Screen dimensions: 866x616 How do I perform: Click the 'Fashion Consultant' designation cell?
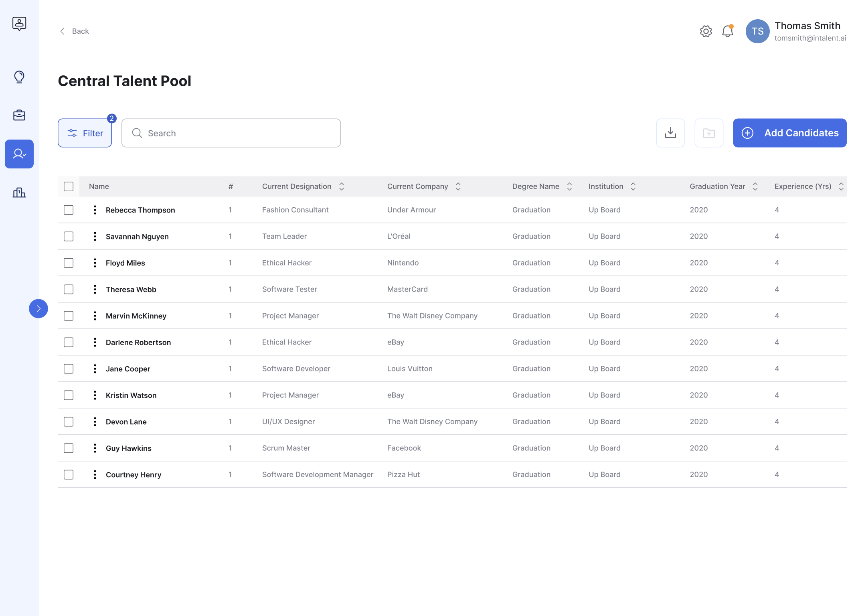(295, 210)
